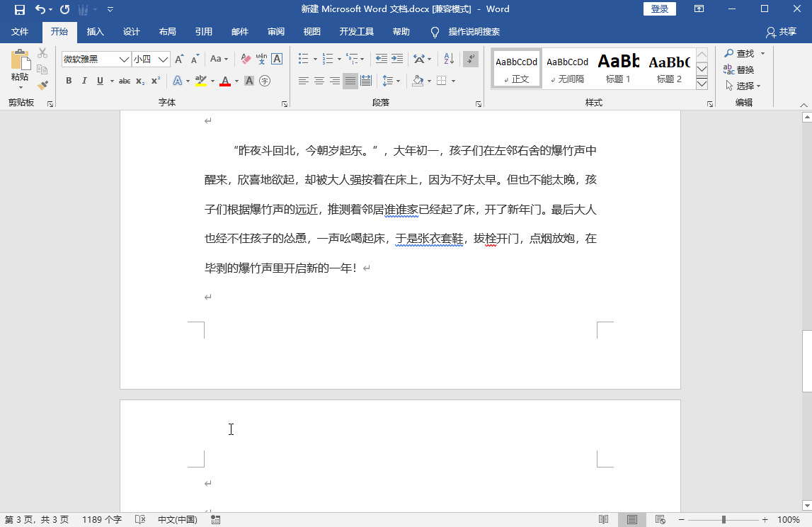Viewport: 812px width, 527px height.
Task: Toggle bold formatting
Action: tap(69, 81)
